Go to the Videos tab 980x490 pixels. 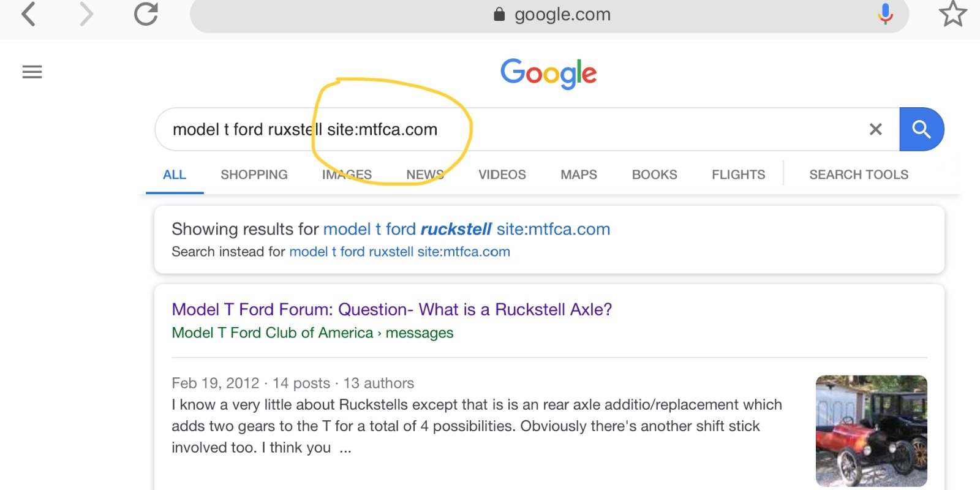coord(502,175)
